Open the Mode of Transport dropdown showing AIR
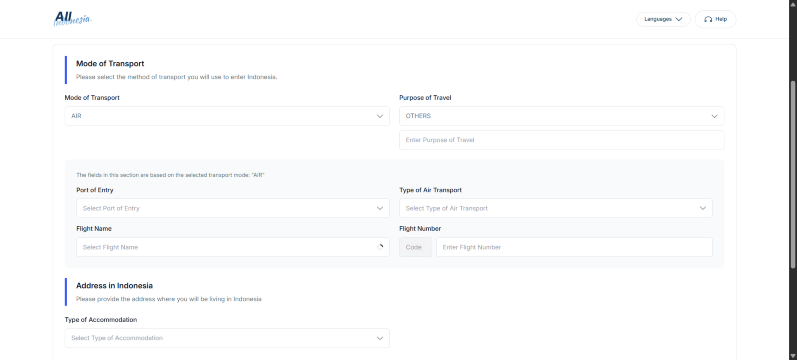Image resolution: width=797 pixels, height=360 pixels. (227, 116)
